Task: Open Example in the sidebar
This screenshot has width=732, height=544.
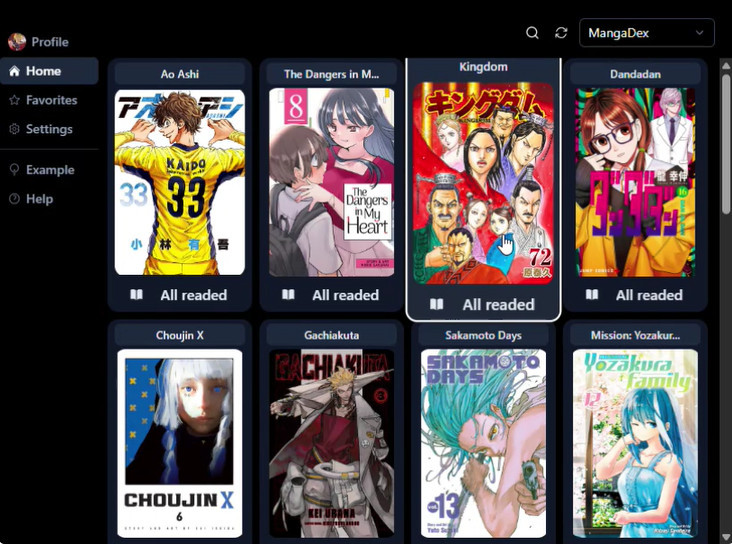Action: 49,170
